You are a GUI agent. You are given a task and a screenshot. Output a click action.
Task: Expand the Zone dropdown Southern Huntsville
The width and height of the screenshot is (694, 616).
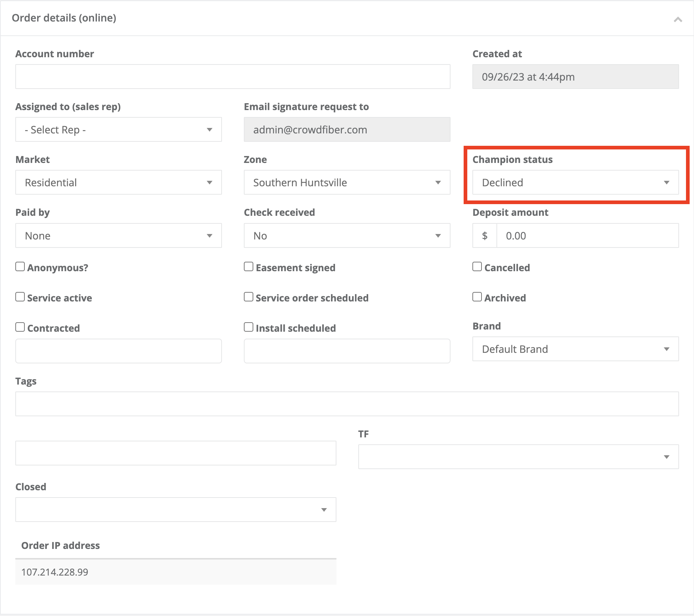coord(347,183)
